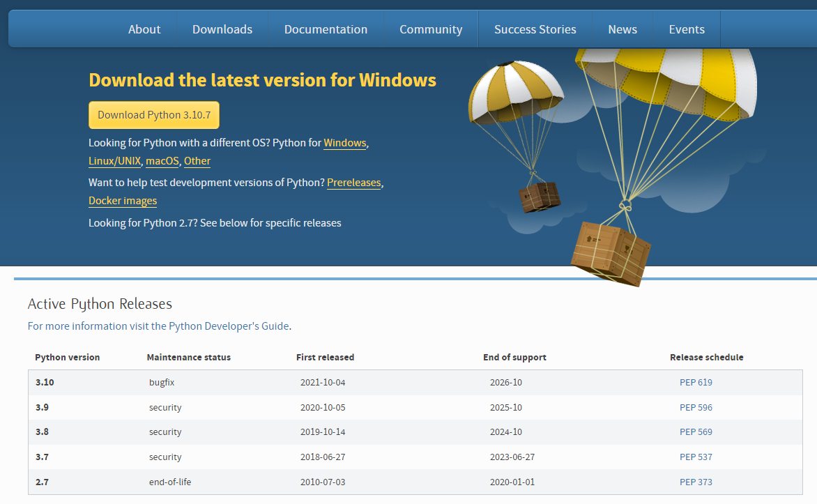Screen dimensions: 817x504
Task: Open the PEP 619 release schedule
Action: pyautogui.click(x=696, y=382)
